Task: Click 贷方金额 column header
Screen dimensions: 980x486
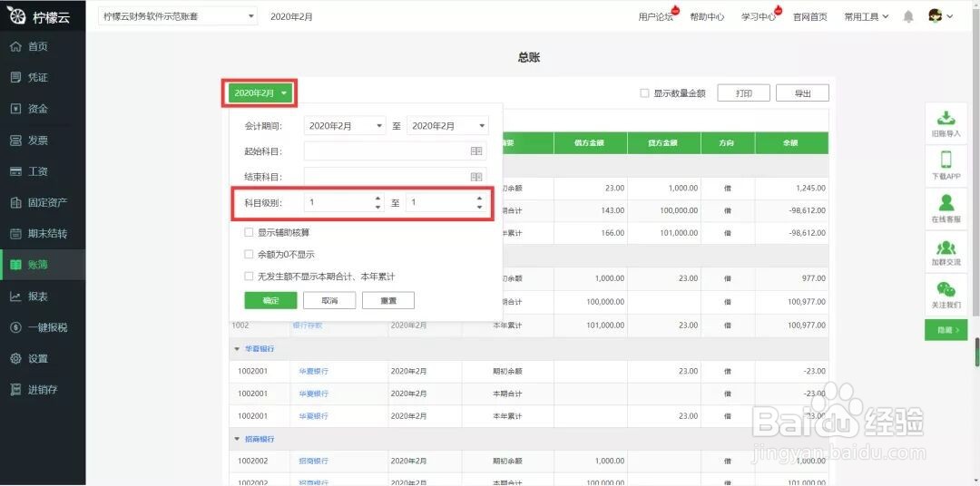Action: point(664,143)
